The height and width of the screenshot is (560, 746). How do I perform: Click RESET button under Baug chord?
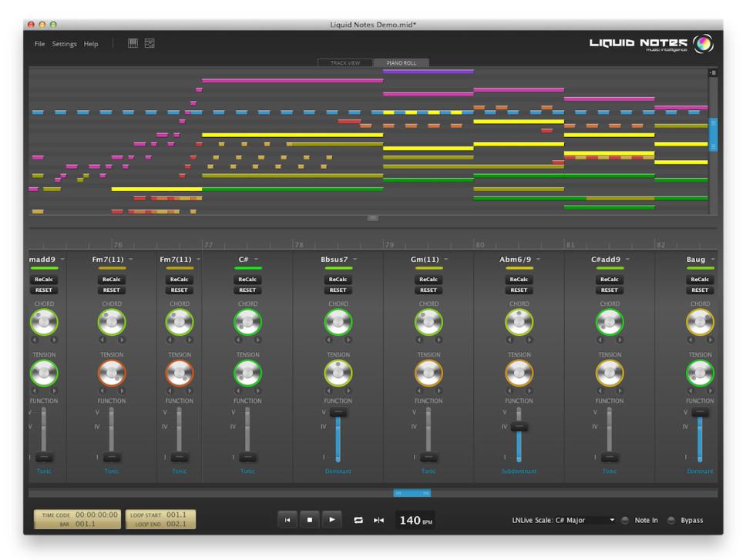(x=700, y=290)
